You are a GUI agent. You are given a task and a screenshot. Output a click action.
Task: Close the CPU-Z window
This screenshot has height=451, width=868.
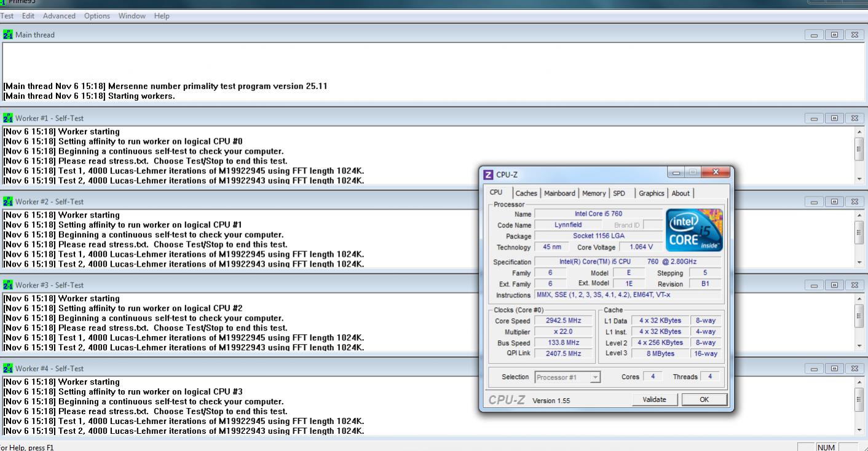tap(715, 172)
